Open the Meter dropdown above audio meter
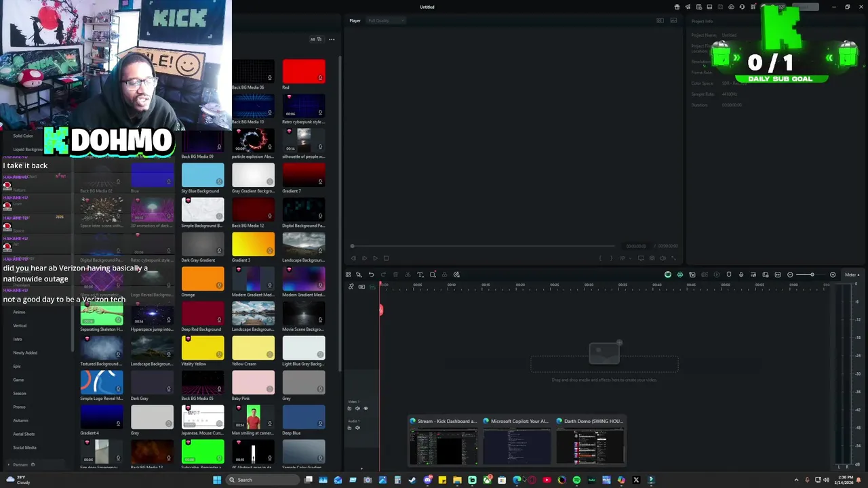Viewport: 868px width, 488px height. click(x=852, y=274)
